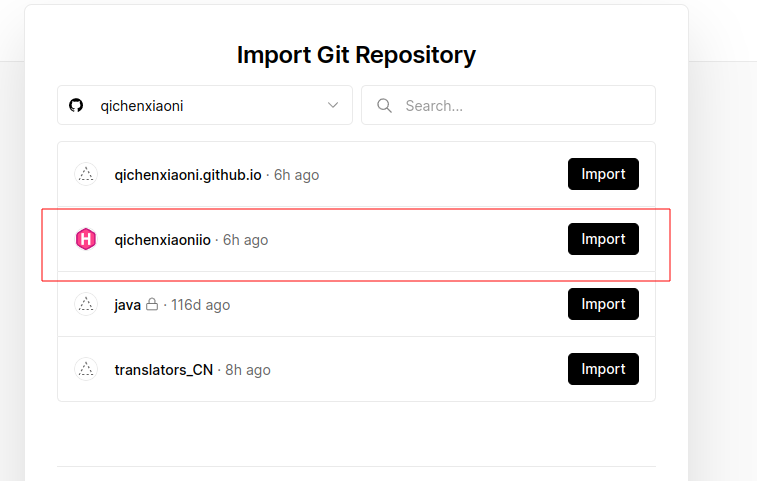Screen dimensions: 757x481
Task: Select the qichenxiaoniio repository name
Action: click(x=163, y=240)
